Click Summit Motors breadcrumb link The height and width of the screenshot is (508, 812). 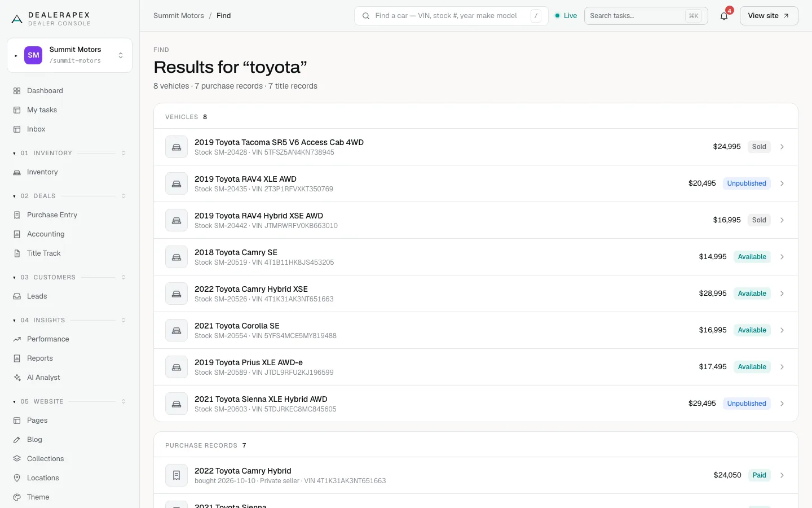[179, 16]
